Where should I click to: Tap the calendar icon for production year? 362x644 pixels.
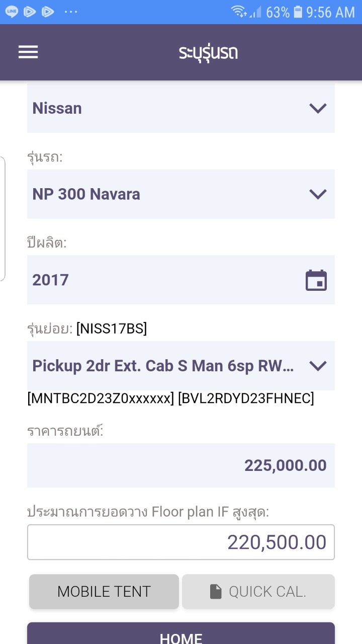[x=316, y=280]
